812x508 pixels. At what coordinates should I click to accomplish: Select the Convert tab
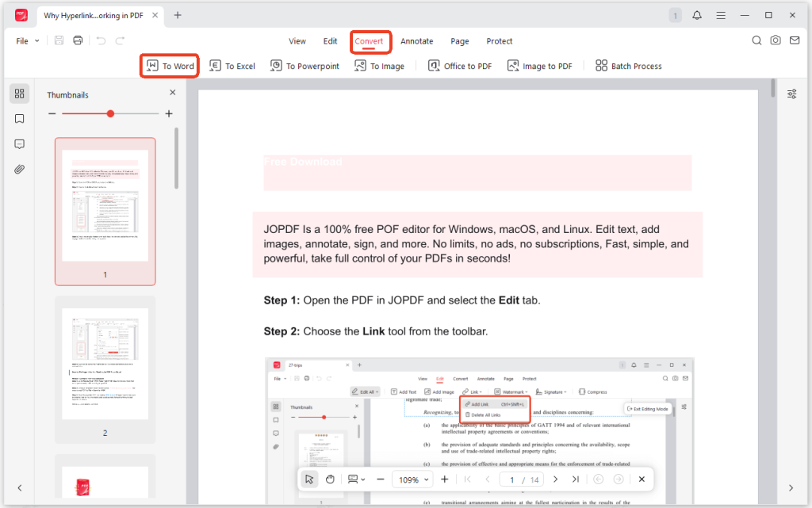[x=369, y=41]
